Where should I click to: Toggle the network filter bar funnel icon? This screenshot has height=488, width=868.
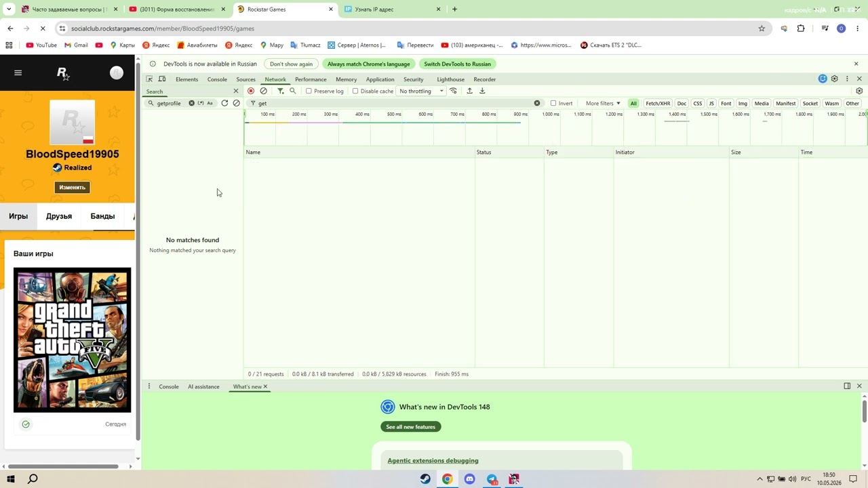(x=280, y=91)
